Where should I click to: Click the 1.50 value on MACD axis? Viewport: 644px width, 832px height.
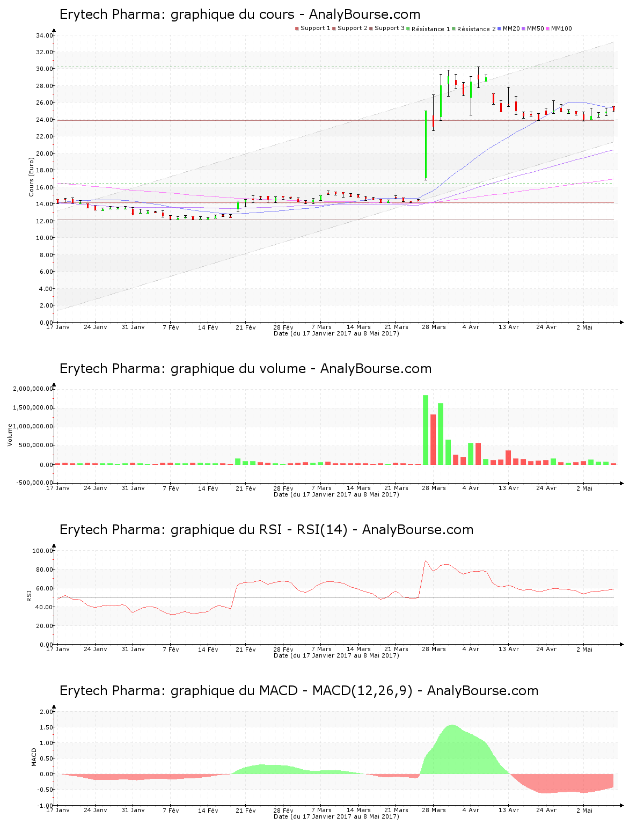46,727
